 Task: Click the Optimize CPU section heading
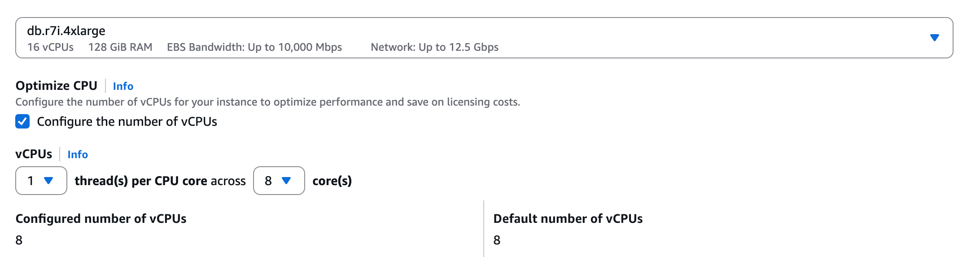[57, 85]
